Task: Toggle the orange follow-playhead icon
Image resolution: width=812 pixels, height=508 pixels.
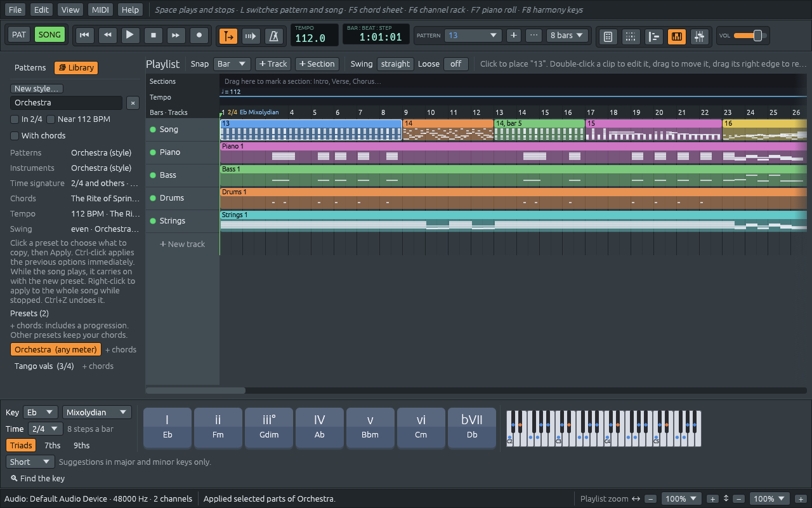Action: click(228, 36)
